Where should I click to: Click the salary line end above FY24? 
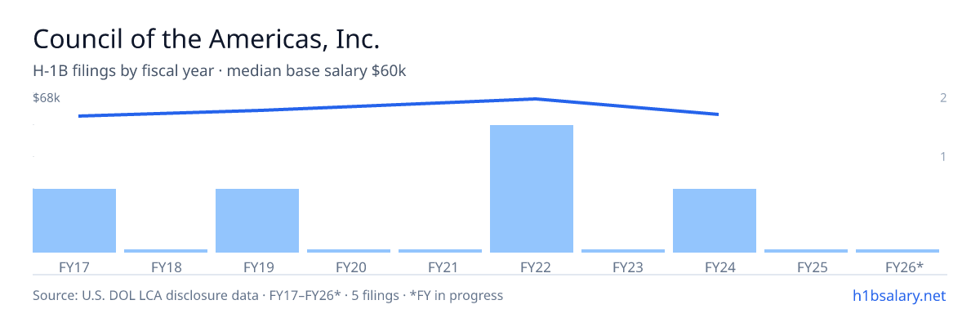click(x=718, y=114)
